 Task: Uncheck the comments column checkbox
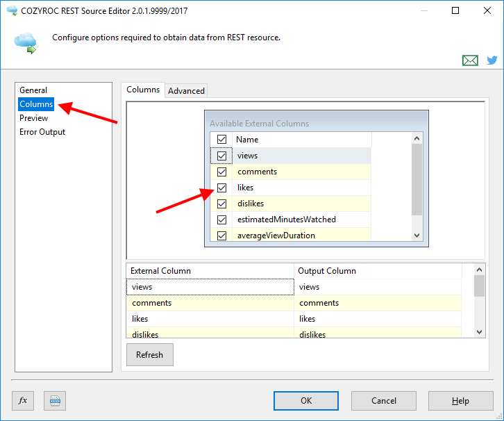click(221, 172)
